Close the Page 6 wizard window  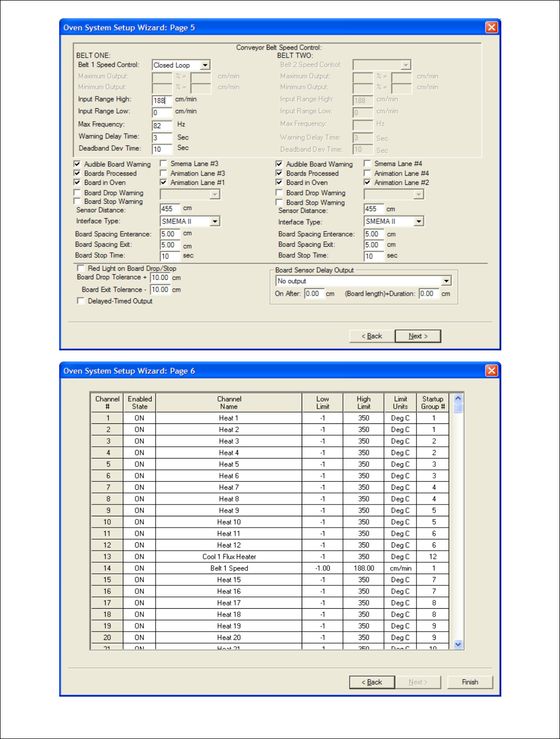pos(491,371)
